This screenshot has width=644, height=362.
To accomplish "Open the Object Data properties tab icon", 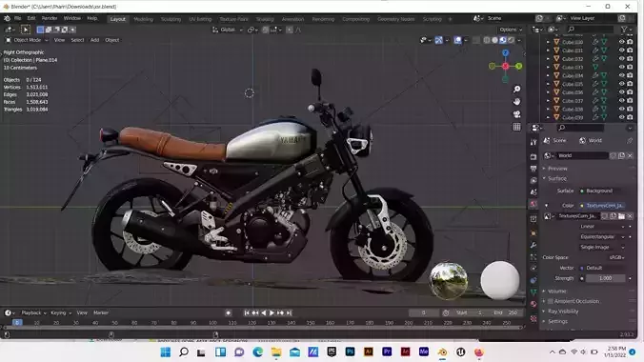I will click(x=533, y=292).
